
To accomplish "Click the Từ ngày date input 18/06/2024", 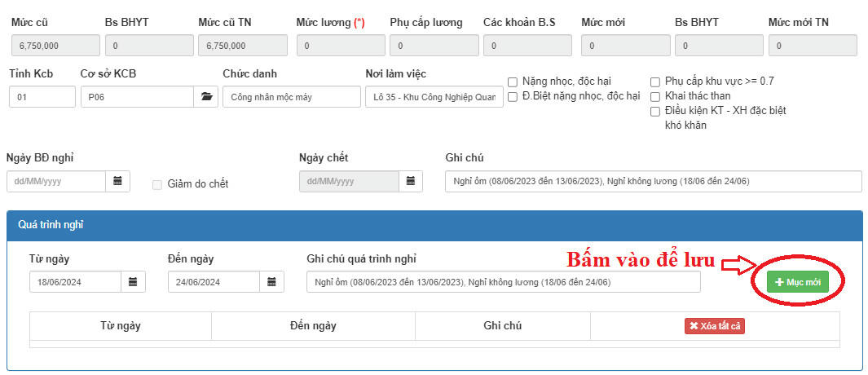I will tap(76, 282).
